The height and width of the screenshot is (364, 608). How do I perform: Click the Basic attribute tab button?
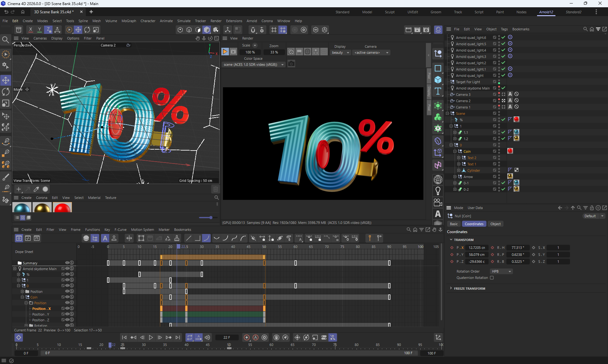click(453, 224)
